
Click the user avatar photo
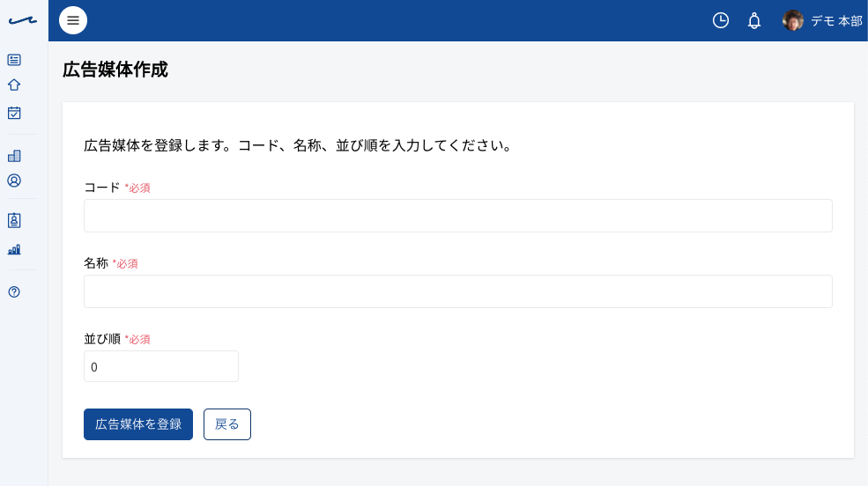[793, 20]
